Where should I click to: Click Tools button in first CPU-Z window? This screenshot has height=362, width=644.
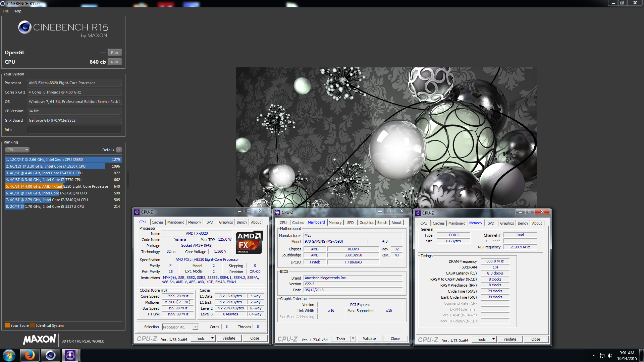click(200, 338)
